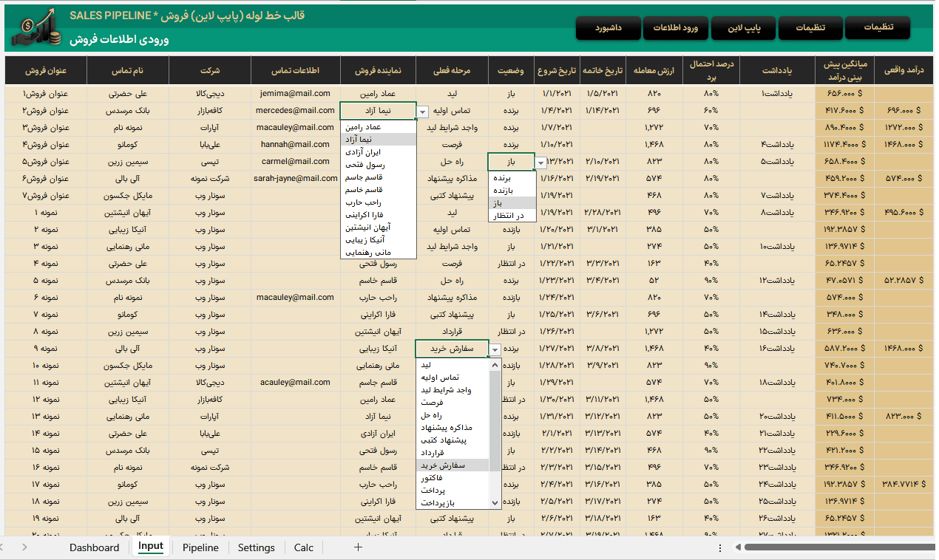Choose ایران آزادی in sales rep dropdown list
This screenshot has width=939, height=560.
[379, 151]
